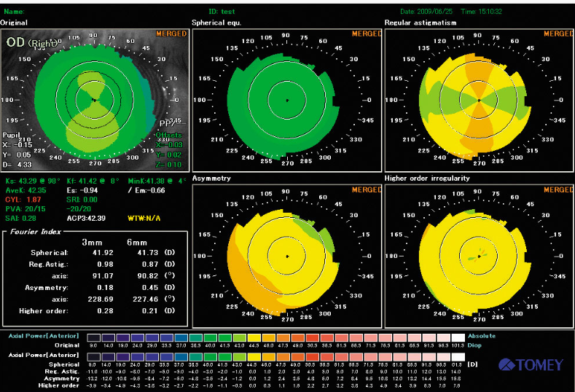Click the 'SRI: 0.00' value
The width and height of the screenshot is (575, 392).
tap(82, 200)
